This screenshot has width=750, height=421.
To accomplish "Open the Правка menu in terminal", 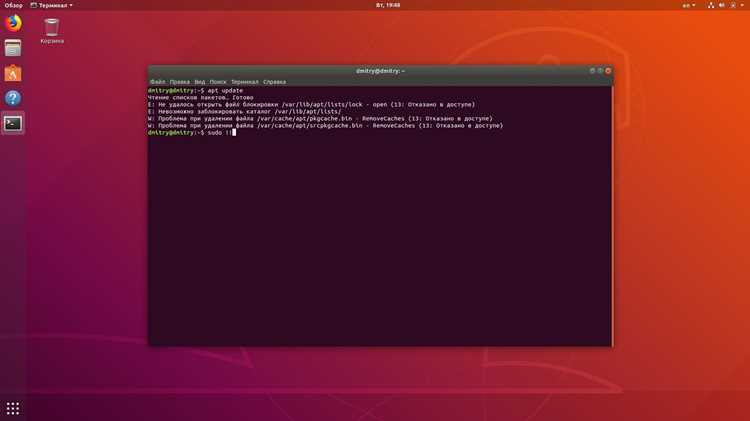I will tap(179, 82).
